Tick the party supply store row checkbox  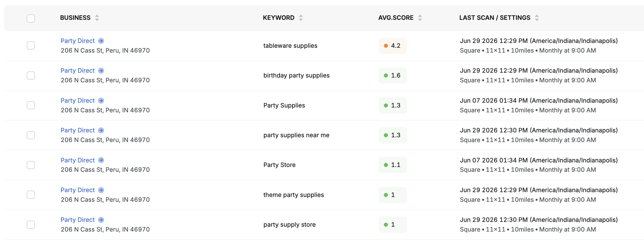(31, 225)
